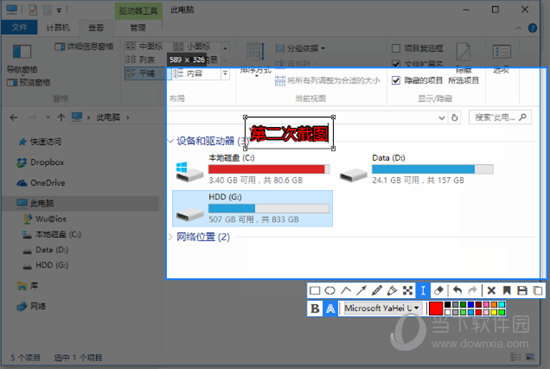
Task: Choose the 小图标 layout
Action: 192,46
